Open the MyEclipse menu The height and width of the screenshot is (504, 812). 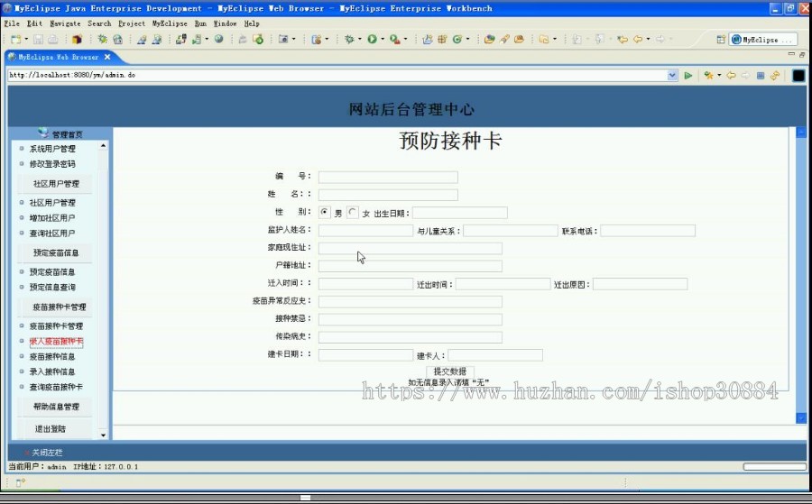click(x=170, y=23)
